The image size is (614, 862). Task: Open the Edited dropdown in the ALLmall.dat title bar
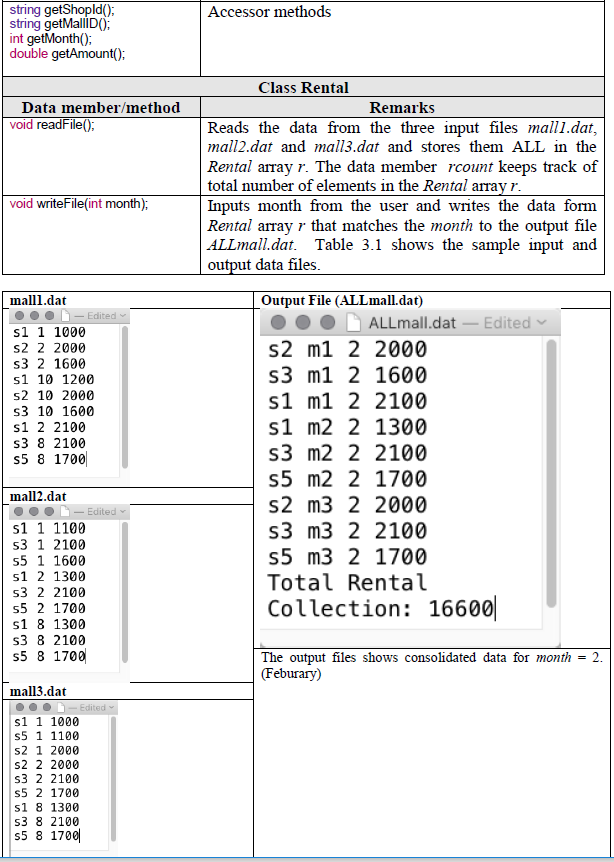pos(514,323)
